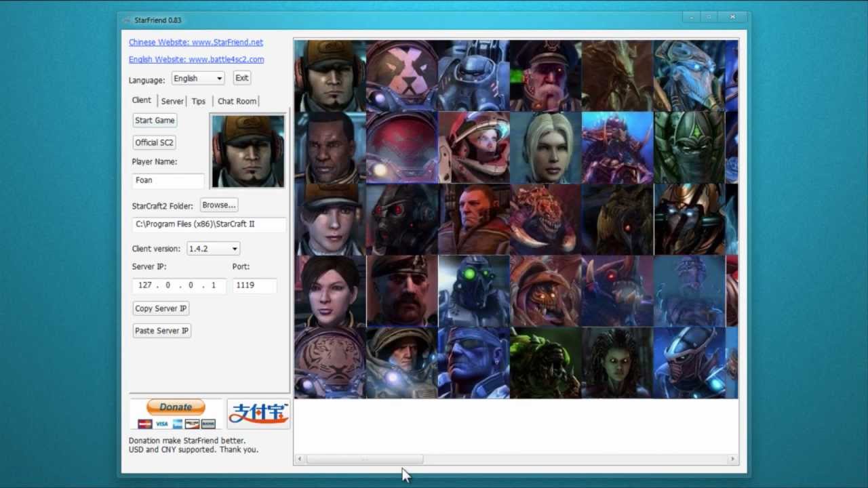The height and width of the screenshot is (488, 868).
Task: Click the gallery scrollbar left arrow
Action: [x=300, y=460]
